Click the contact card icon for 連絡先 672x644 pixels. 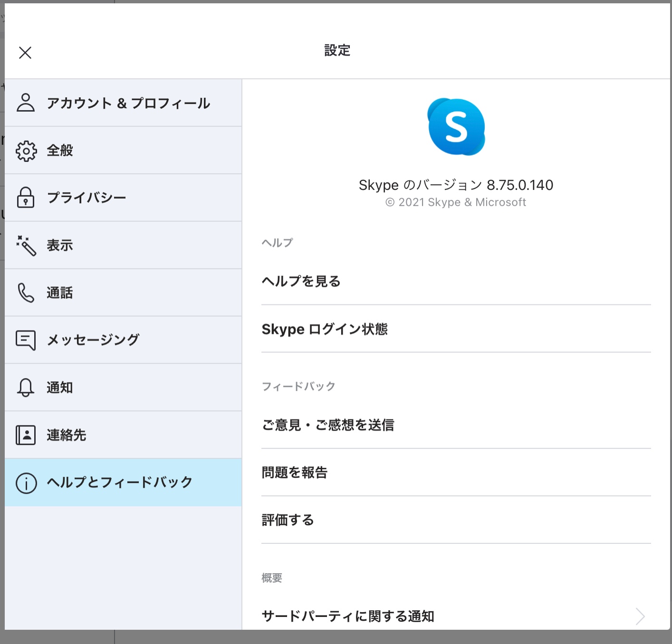(26, 435)
